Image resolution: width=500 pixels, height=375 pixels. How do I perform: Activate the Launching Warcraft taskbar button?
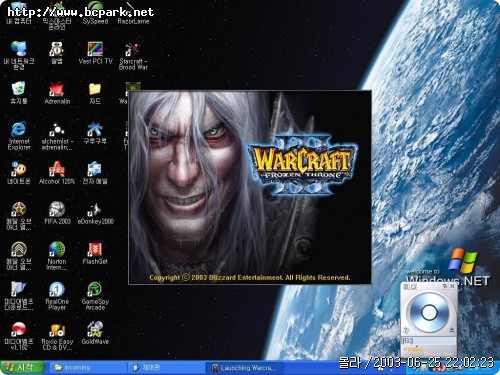click(x=245, y=368)
